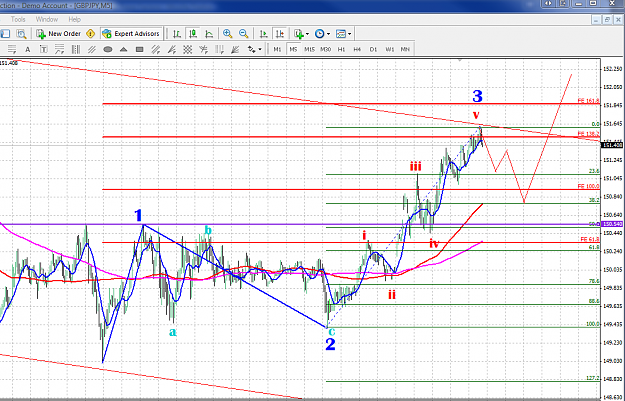Select the Gann grid tool
The image size is (625, 401).
coord(187,49)
